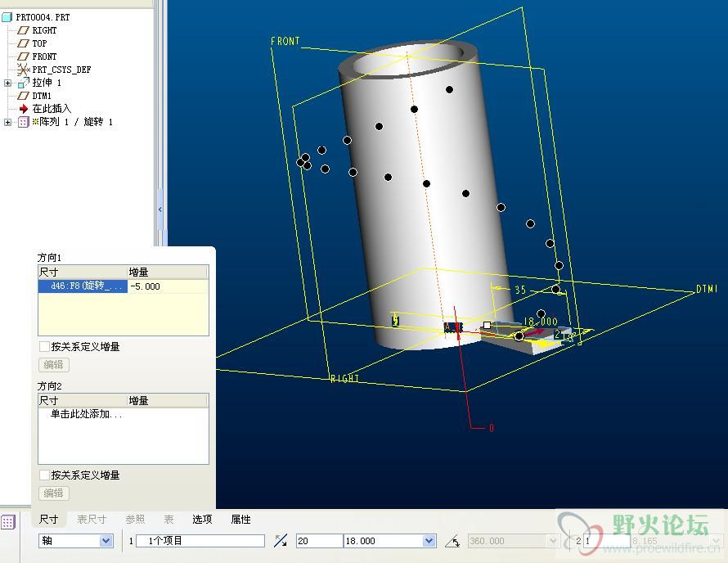Open the 属性 tab
This screenshot has width=728, height=563.
[241, 519]
